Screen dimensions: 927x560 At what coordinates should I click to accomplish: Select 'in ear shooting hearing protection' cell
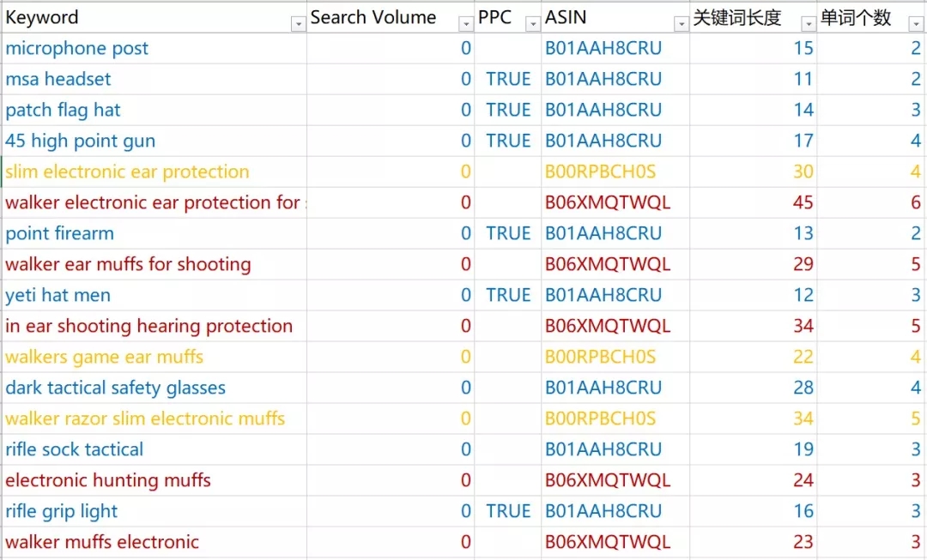154,326
